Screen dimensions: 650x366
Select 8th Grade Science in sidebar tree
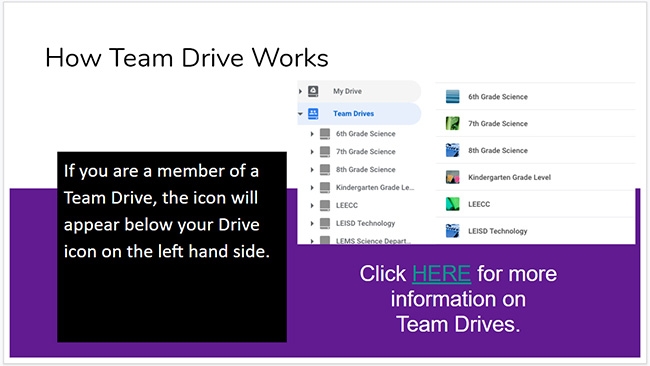[x=366, y=170]
